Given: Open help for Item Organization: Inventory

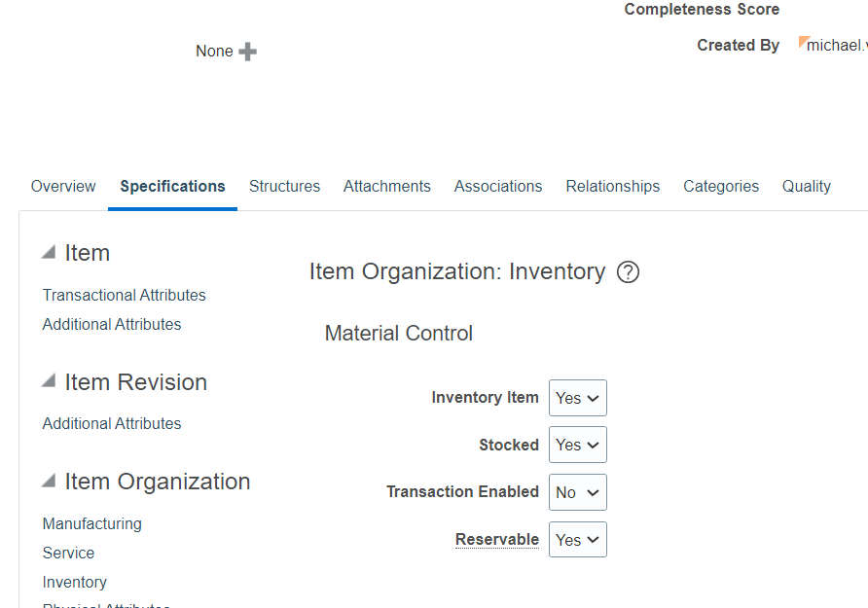Looking at the screenshot, I should tap(628, 272).
